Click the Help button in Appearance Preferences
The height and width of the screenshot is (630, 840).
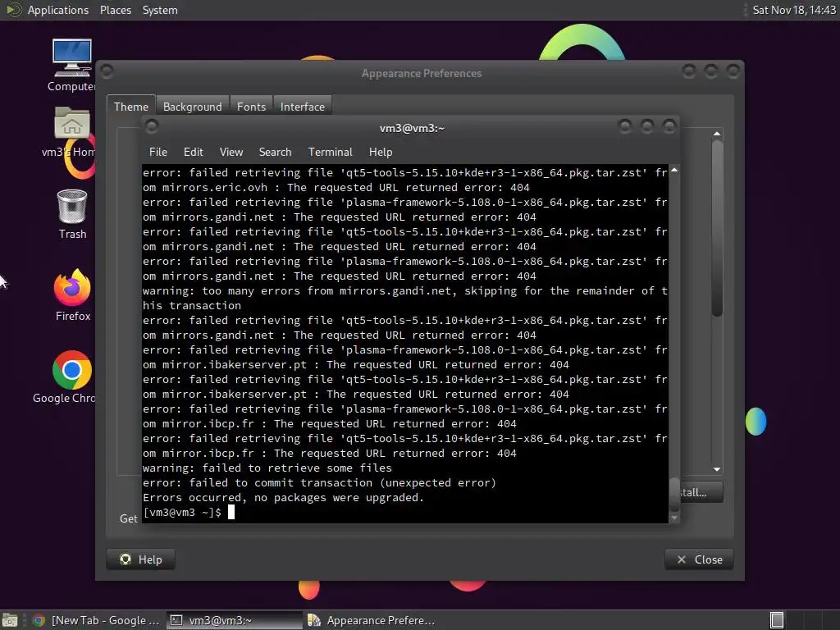(x=141, y=559)
